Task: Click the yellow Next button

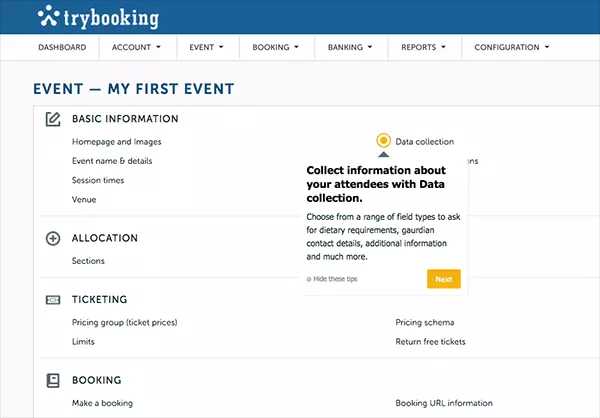Action: click(444, 279)
